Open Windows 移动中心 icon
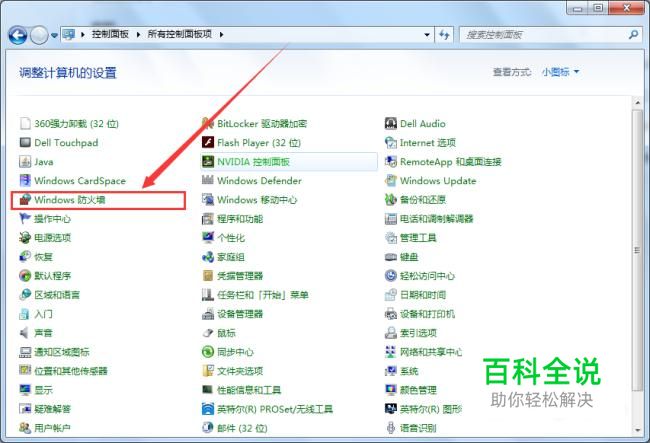 point(207,200)
